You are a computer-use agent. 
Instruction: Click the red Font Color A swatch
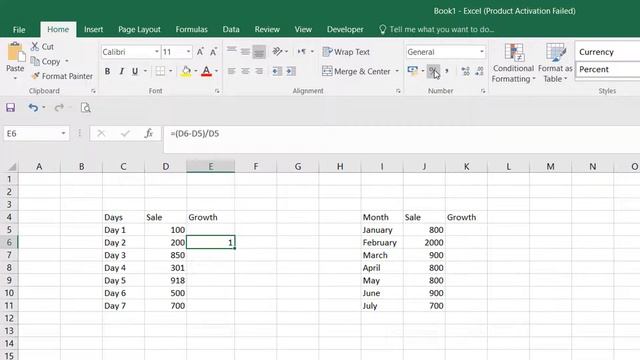click(207, 71)
